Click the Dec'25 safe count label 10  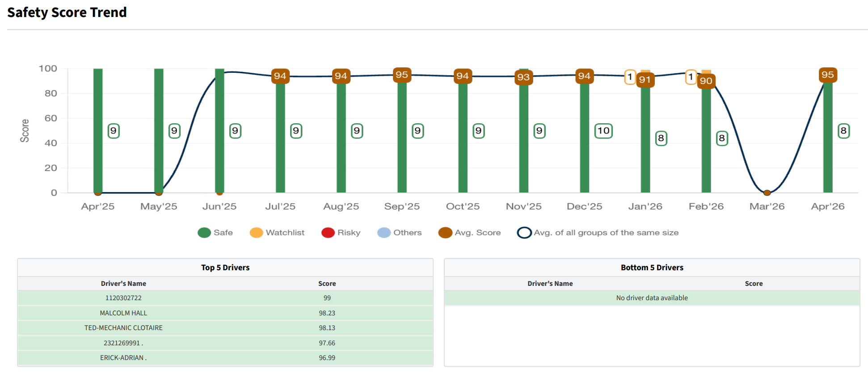(x=603, y=131)
